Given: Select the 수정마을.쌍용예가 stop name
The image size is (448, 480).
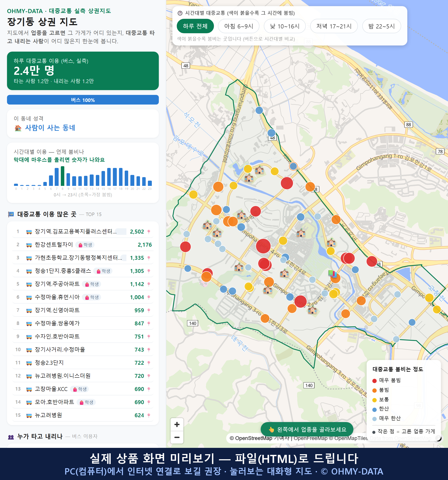Looking at the screenshot, I should 57,323.
